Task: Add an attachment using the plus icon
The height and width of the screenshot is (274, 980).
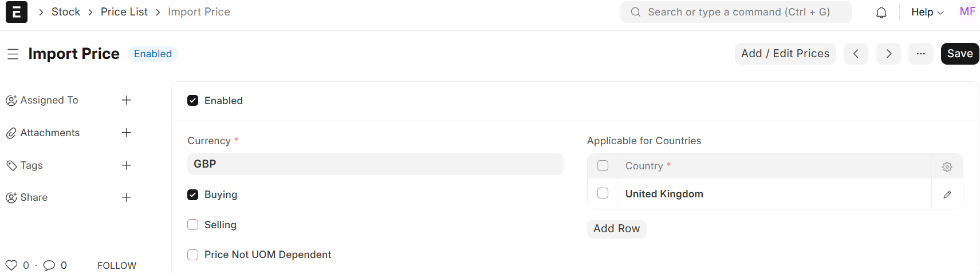Action: click(x=127, y=133)
